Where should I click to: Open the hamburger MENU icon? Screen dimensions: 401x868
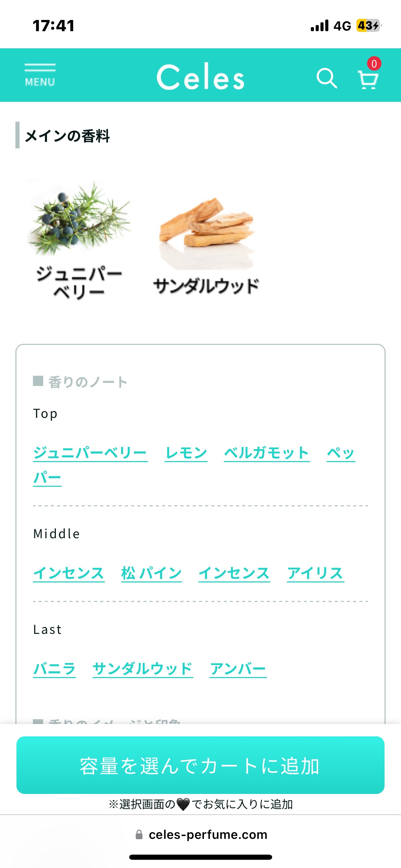[x=40, y=75]
